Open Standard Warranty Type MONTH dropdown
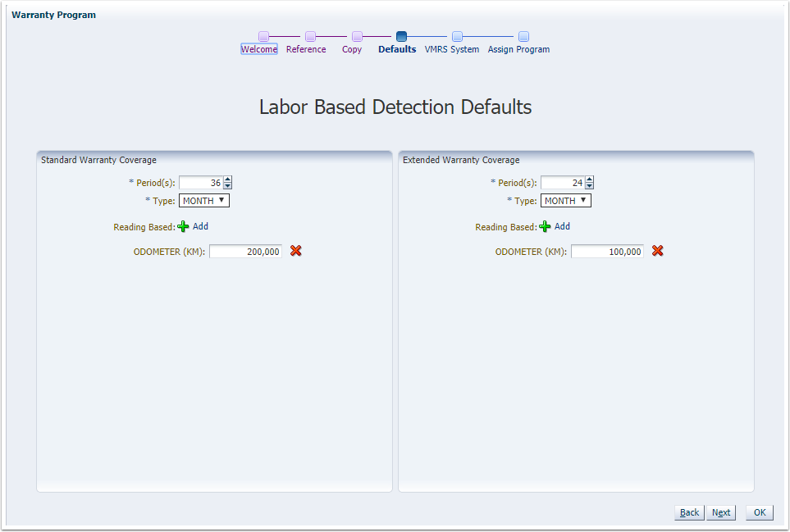The height and width of the screenshot is (532, 790). tap(204, 200)
